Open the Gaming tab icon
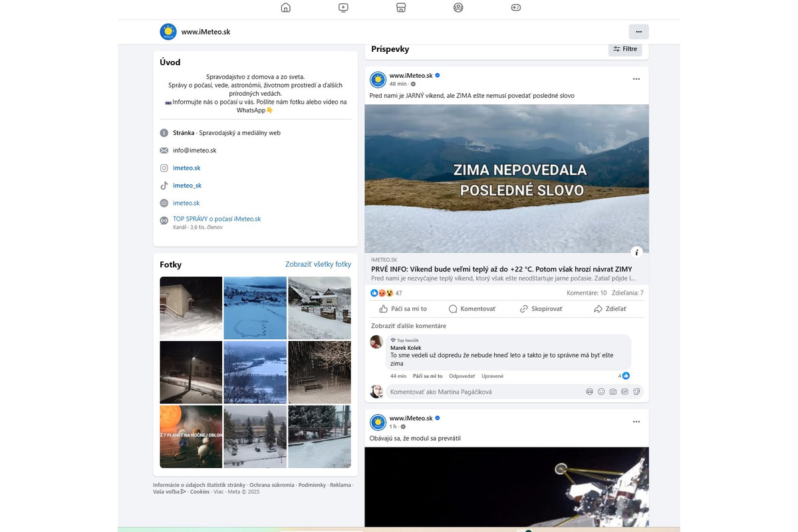The width and height of the screenshot is (798, 532). [x=516, y=8]
